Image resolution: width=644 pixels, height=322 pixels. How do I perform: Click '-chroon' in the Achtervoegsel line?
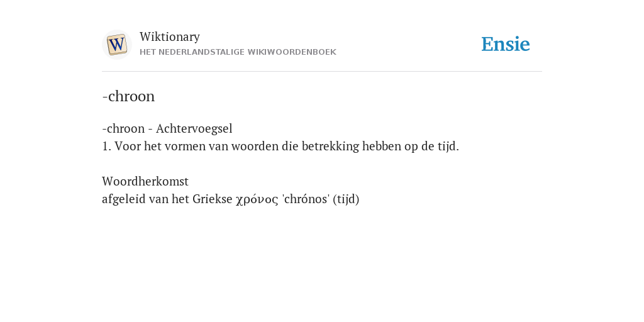click(x=123, y=128)
